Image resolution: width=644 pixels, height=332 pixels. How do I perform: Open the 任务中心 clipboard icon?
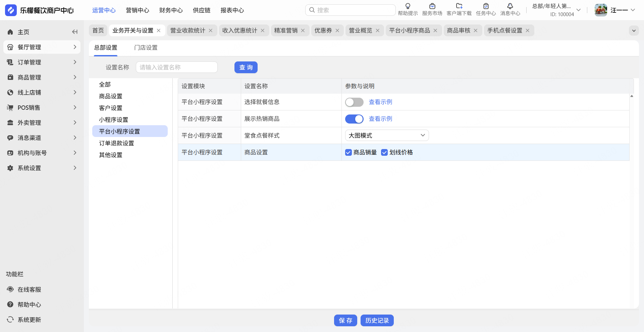[486, 6]
